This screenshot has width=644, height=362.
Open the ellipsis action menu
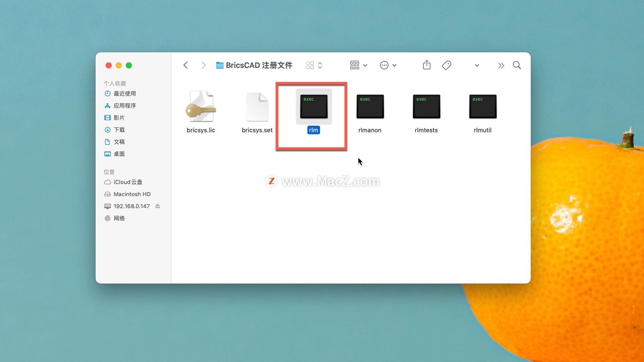pos(388,65)
